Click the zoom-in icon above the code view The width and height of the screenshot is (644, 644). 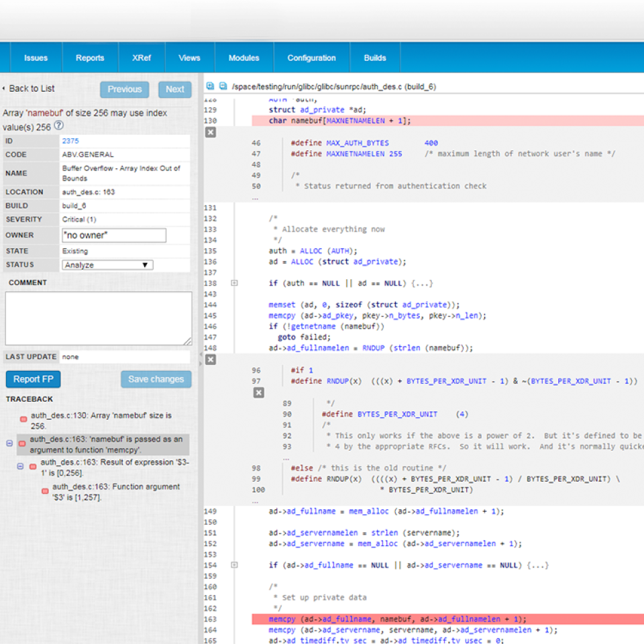[209, 86]
